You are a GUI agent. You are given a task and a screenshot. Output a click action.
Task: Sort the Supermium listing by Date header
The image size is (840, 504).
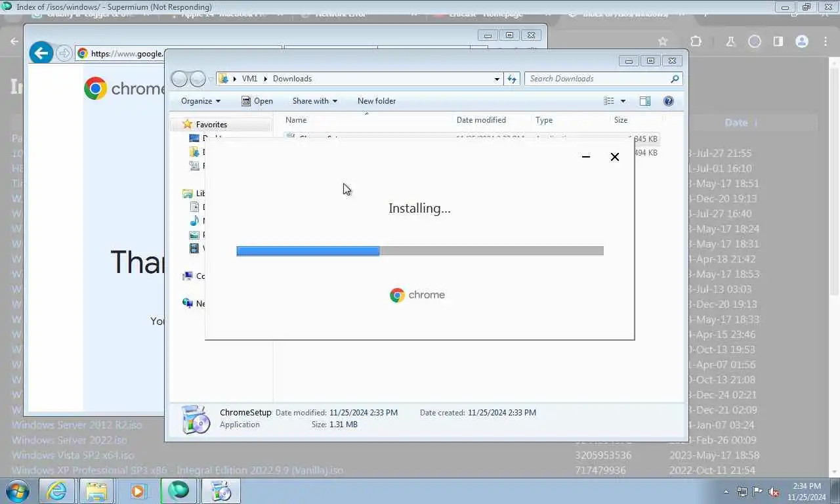736,123
